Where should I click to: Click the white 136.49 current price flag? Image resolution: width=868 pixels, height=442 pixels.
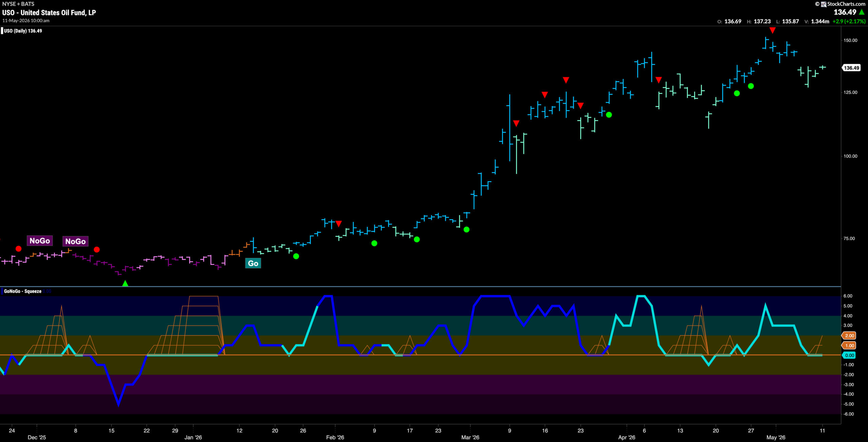[851, 68]
